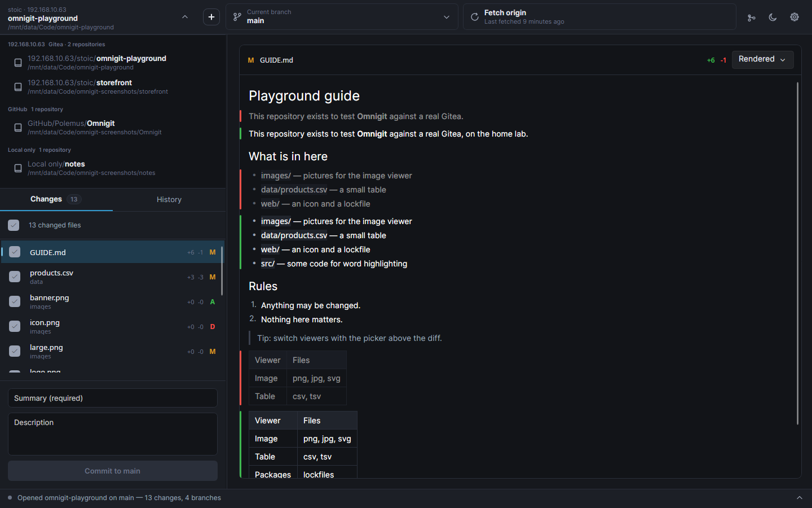Switch to the Changes tab

pos(56,199)
